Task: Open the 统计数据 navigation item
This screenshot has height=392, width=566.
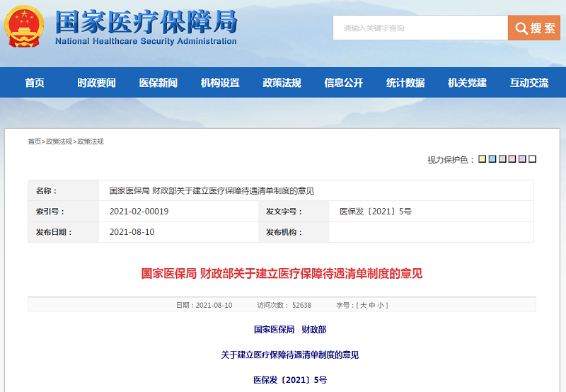Action: pos(405,83)
